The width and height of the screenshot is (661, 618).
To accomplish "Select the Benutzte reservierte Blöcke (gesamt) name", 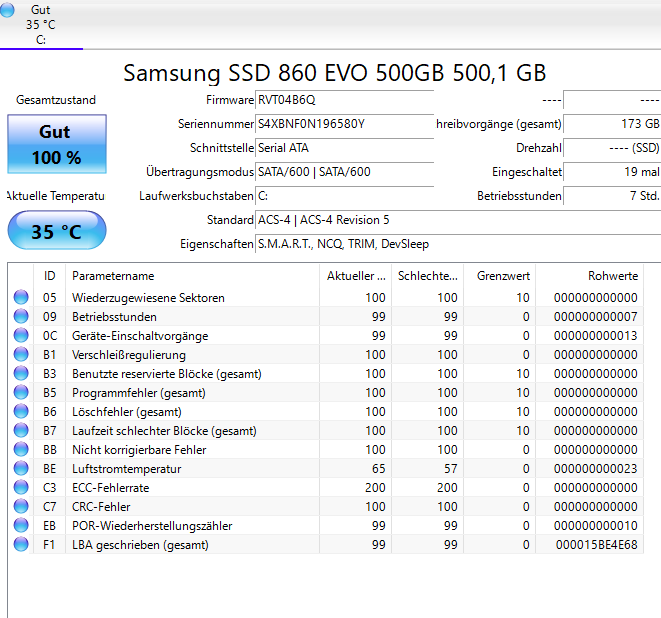I will 167,373.
